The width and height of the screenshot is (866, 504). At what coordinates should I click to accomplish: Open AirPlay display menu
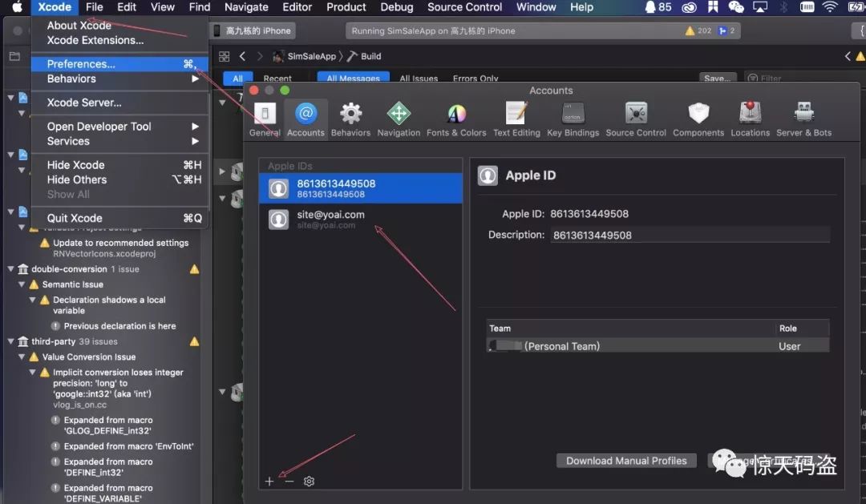tap(760, 7)
